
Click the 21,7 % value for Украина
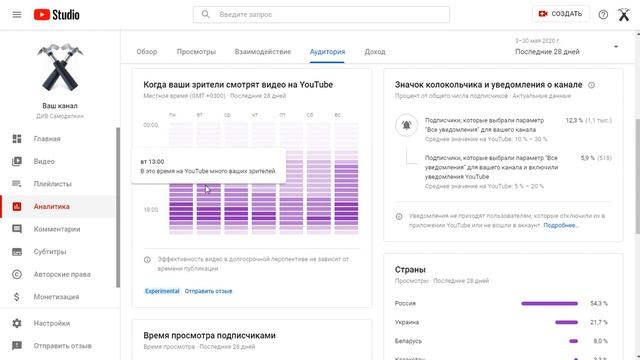point(599,322)
